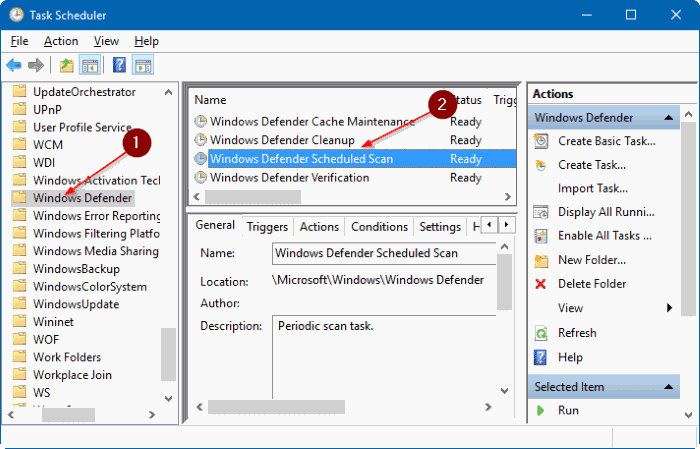Open the Action menu
The height and width of the screenshot is (449, 700).
point(61,41)
